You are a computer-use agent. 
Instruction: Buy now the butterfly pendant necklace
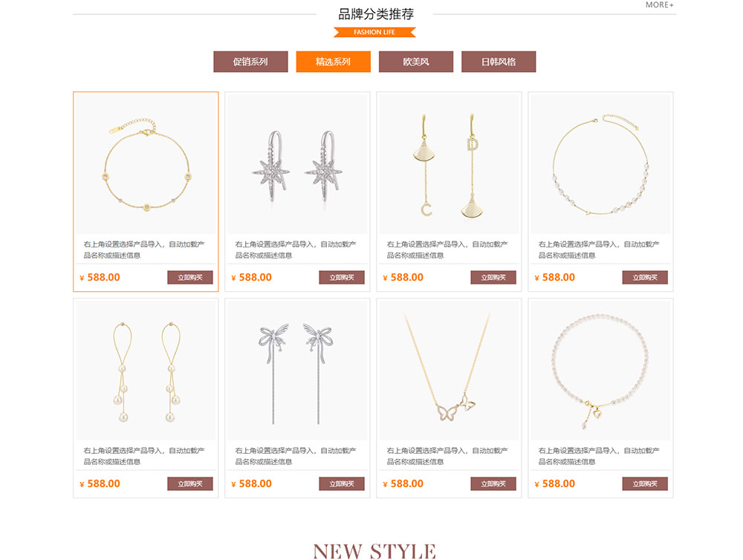tap(493, 484)
